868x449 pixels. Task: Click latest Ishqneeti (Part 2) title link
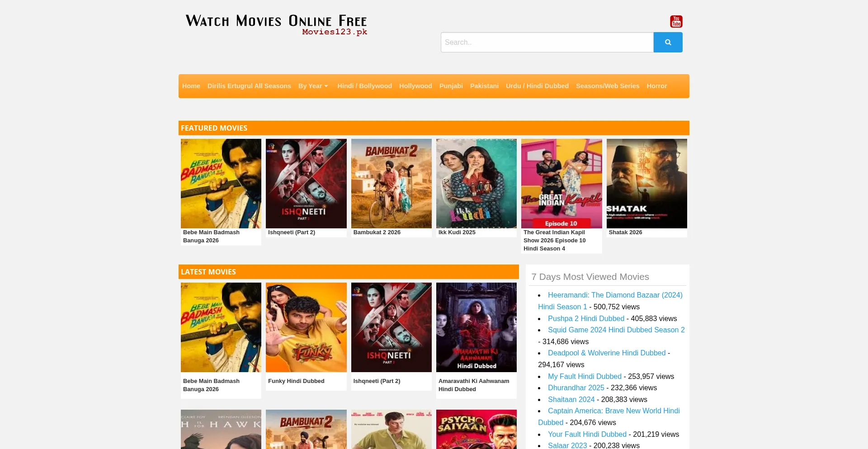pos(377,381)
